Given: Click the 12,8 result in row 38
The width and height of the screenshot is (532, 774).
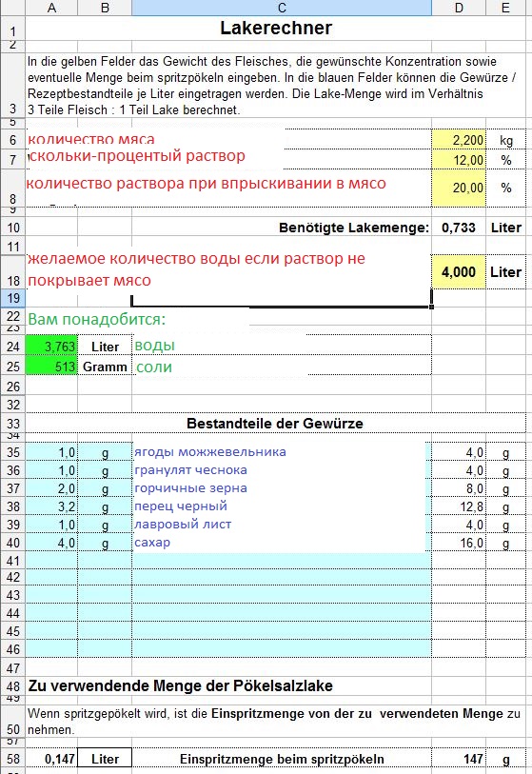Looking at the screenshot, I should (459, 506).
